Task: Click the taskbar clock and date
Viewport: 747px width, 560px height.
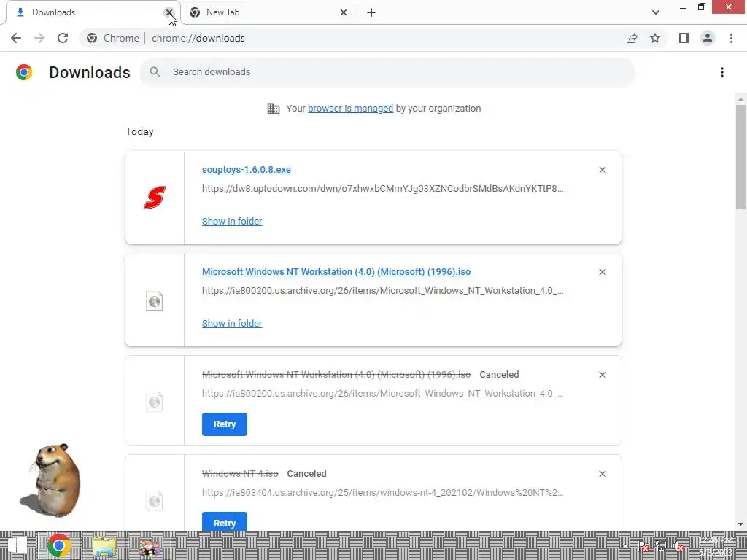Action: (x=716, y=546)
